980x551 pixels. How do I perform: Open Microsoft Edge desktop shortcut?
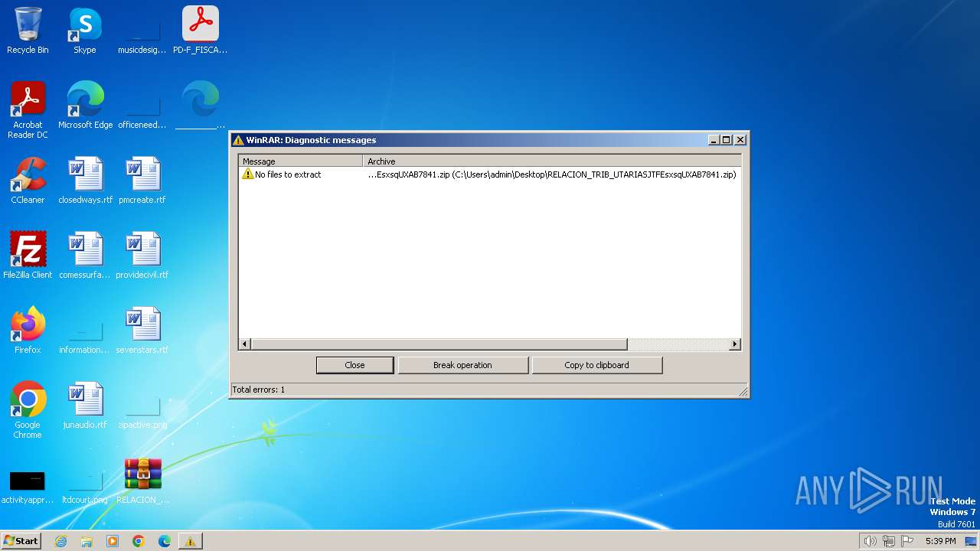point(85,106)
